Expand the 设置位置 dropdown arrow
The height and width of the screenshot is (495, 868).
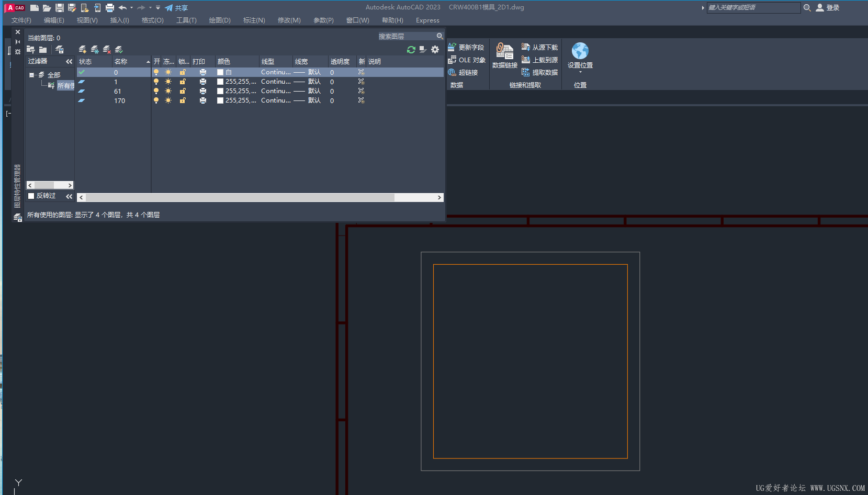coord(580,72)
